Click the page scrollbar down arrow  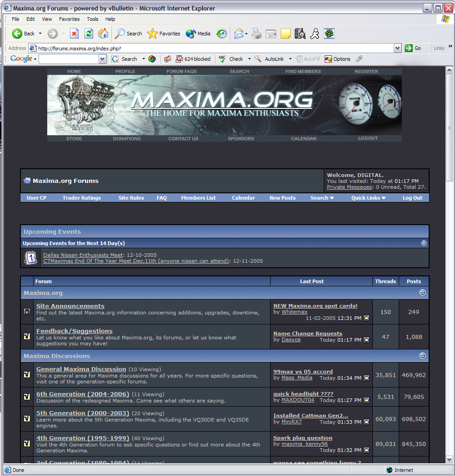point(450,459)
